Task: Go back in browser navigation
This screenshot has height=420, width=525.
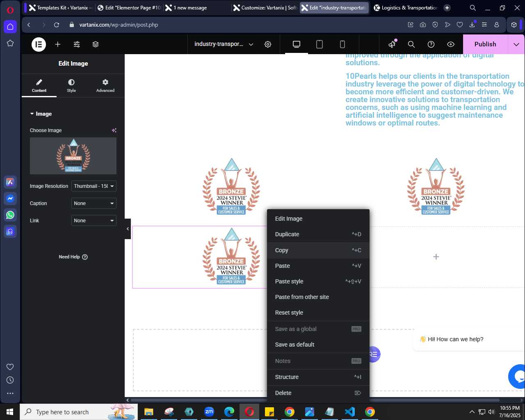Action: point(29,25)
